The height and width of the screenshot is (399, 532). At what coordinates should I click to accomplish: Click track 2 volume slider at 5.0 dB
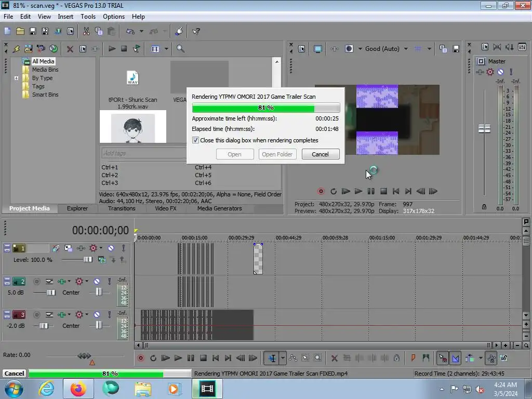(51, 292)
